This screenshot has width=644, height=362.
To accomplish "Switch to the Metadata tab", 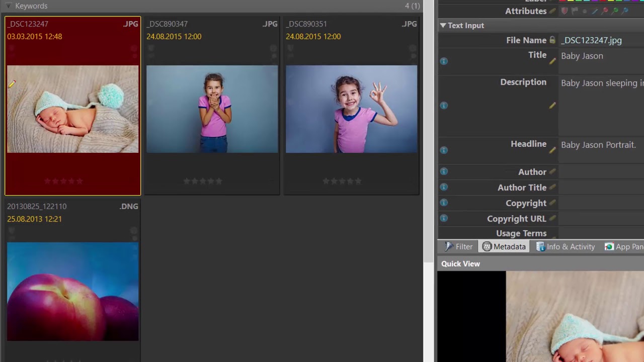I will coord(504,247).
